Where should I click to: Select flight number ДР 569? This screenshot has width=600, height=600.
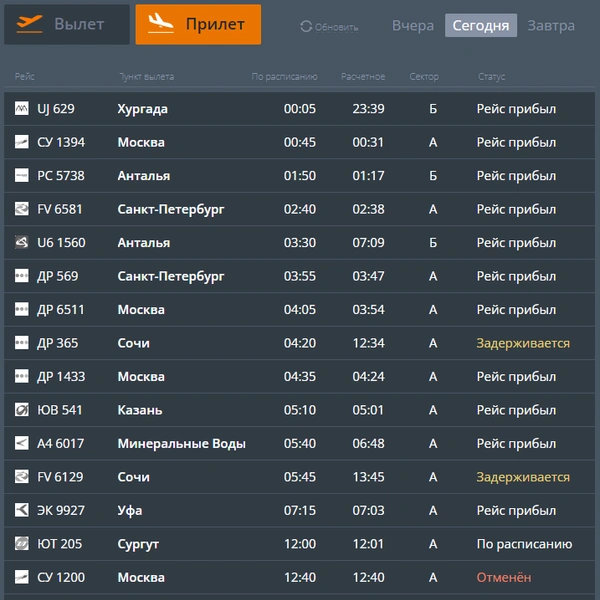(57, 276)
